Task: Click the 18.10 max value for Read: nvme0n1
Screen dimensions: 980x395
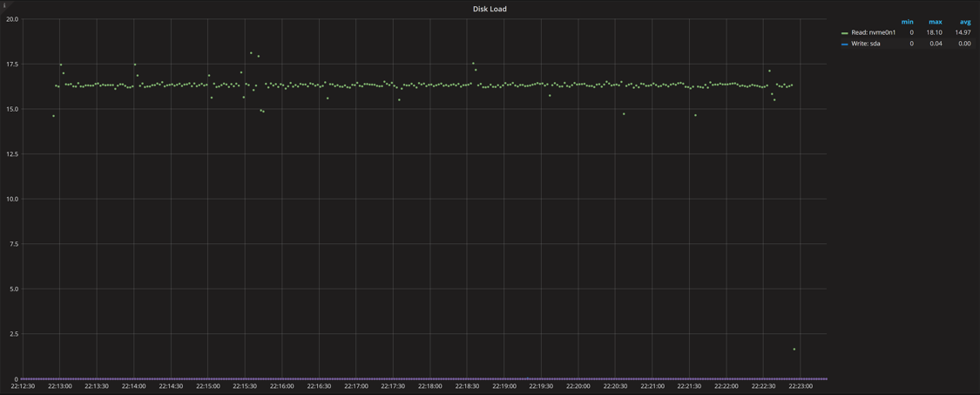Action: [934, 32]
